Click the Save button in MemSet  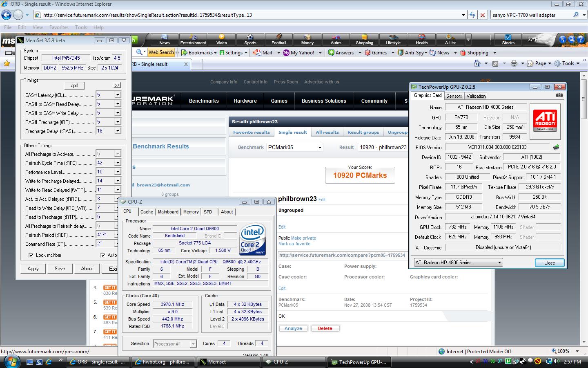[x=60, y=269]
